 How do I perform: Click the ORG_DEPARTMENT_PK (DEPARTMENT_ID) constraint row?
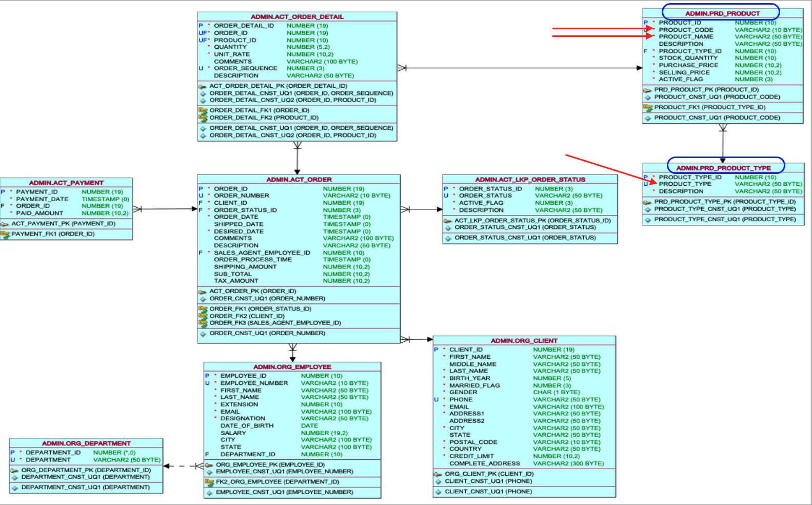86,470
